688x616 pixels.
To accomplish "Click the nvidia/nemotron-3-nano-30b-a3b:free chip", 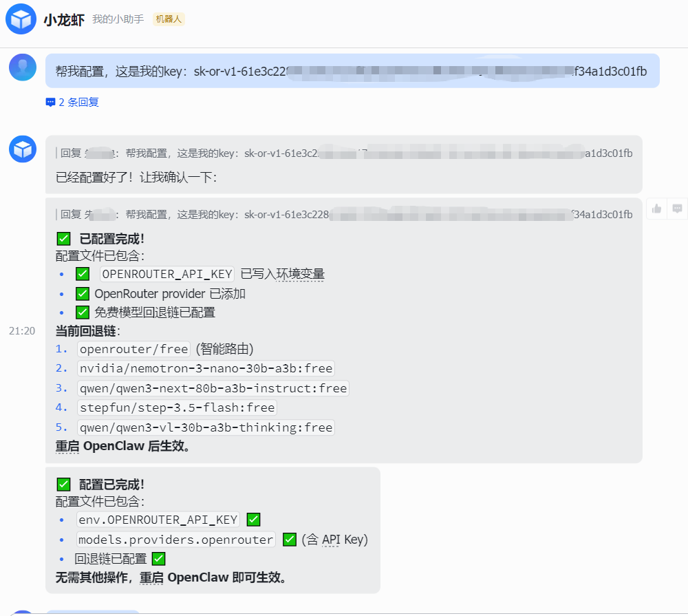I will 204,368.
